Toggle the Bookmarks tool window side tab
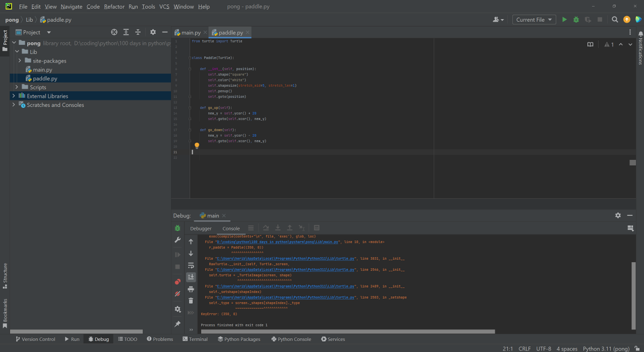The height and width of the screenshot is (352, 644). click(x=5, y=313)
